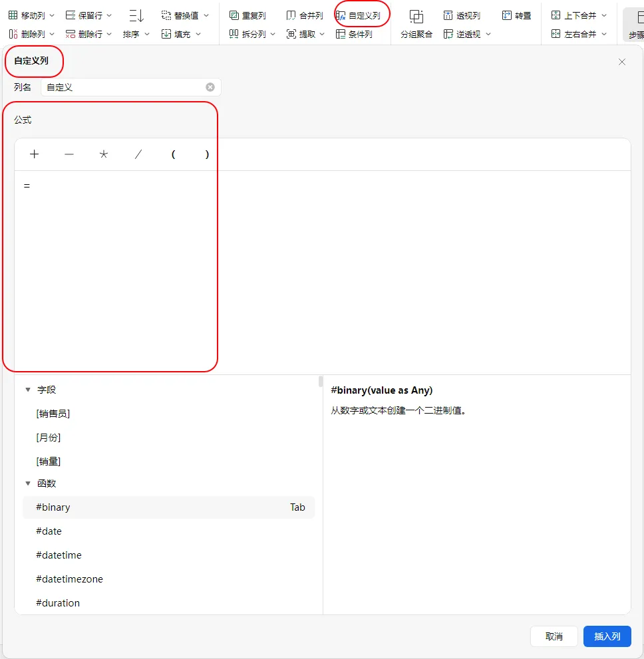Clear the 列名 field with the x icon
This screenshot has height=659, width=644.
[210, 87]
